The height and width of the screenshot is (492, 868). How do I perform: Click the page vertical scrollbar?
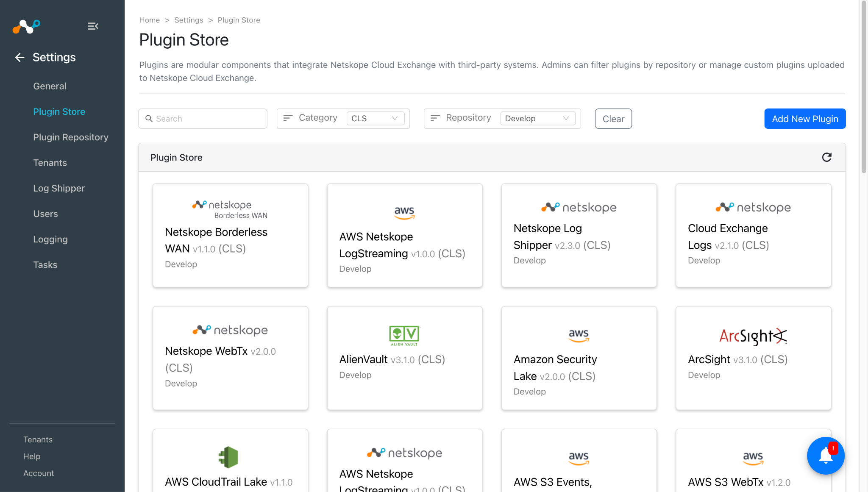point(864,87)
